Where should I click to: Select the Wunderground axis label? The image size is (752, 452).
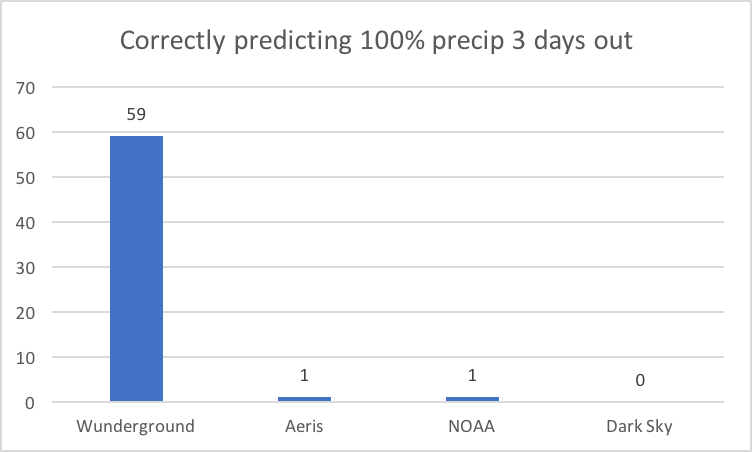(136, 426)
